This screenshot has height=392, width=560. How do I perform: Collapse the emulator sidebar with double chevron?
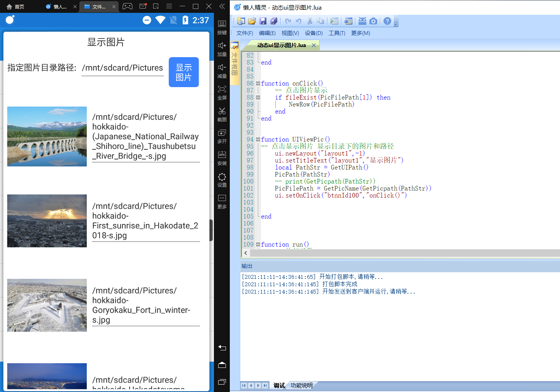coord(222,6)
